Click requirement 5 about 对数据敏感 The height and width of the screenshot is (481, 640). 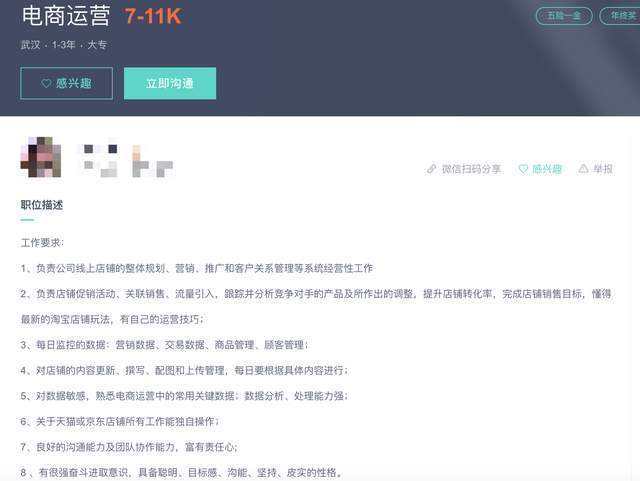click(184, 396)
